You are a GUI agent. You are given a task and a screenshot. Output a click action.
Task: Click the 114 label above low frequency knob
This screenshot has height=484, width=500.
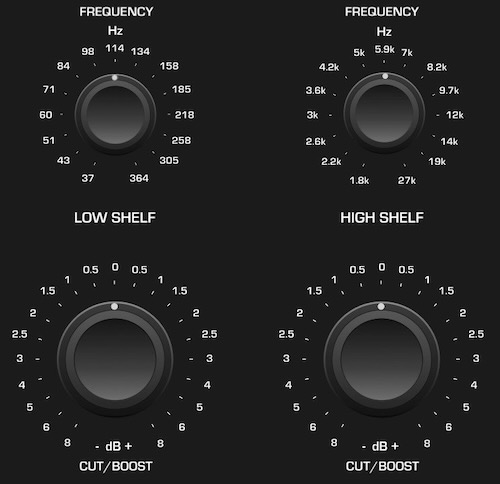115,48
